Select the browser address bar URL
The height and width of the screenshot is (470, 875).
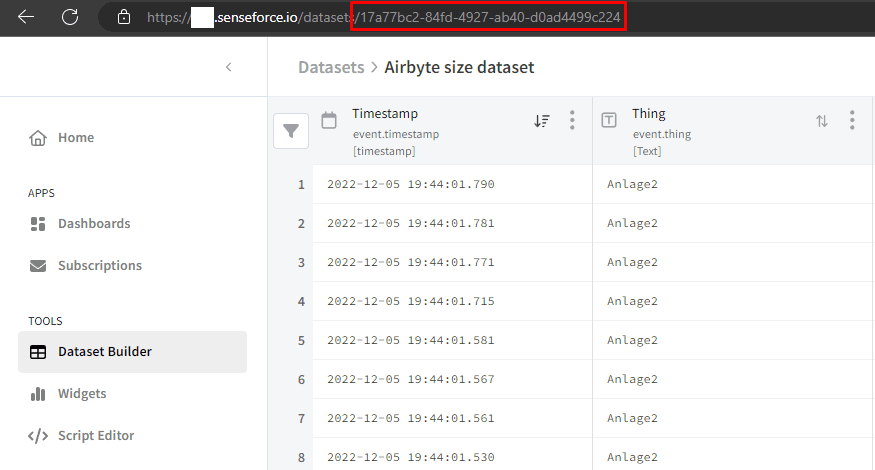[383, 17]
